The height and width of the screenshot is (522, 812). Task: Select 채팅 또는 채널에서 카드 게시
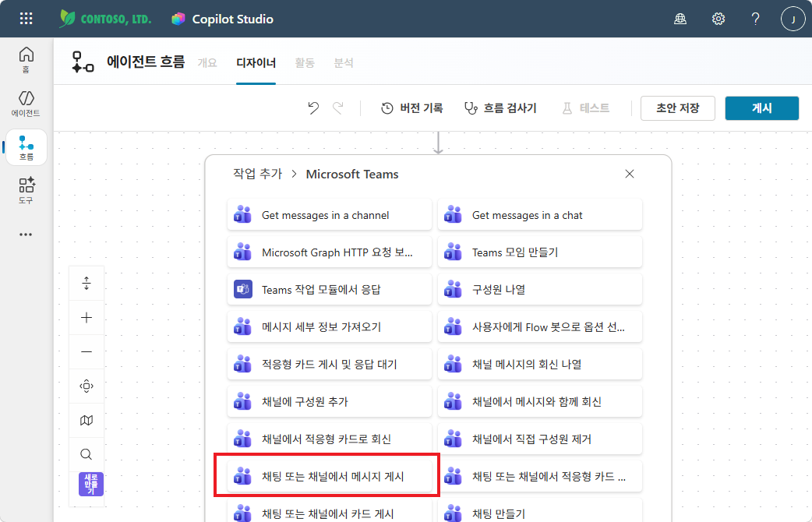[x=330, y=510]
